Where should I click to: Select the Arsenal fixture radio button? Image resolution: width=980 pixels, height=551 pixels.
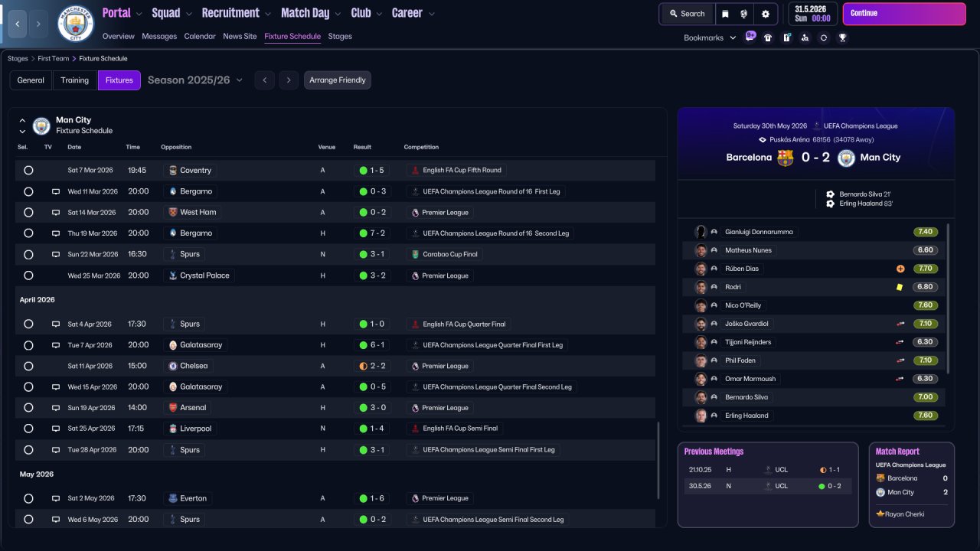[28, 408]
